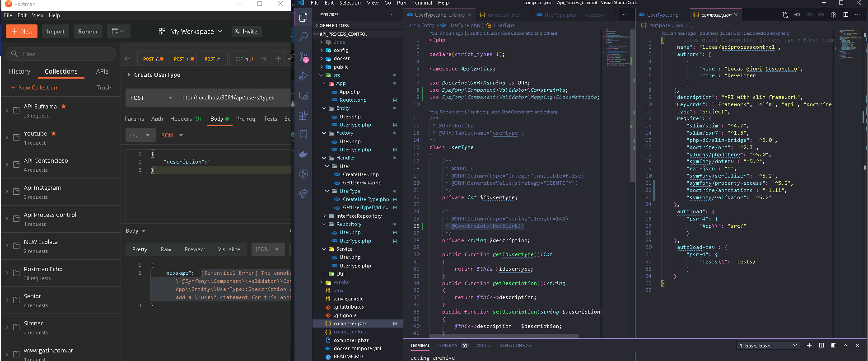The image size is (868, 361).
Task: Click the request URL field
Action: 235,98
